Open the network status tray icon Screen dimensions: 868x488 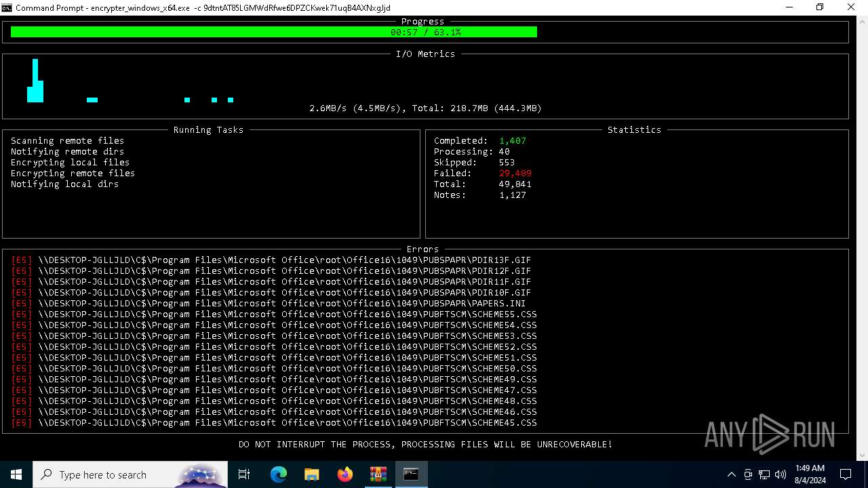click(764, 474)
